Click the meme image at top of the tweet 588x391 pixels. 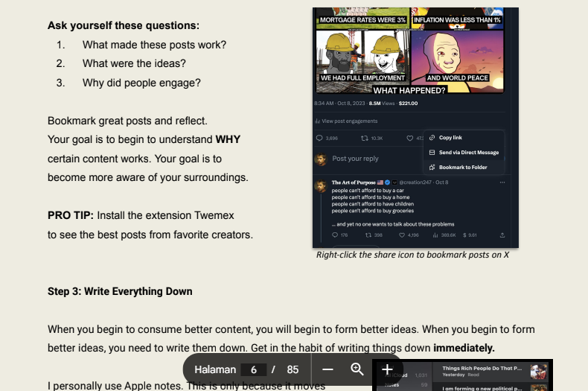tap(415, 51)
